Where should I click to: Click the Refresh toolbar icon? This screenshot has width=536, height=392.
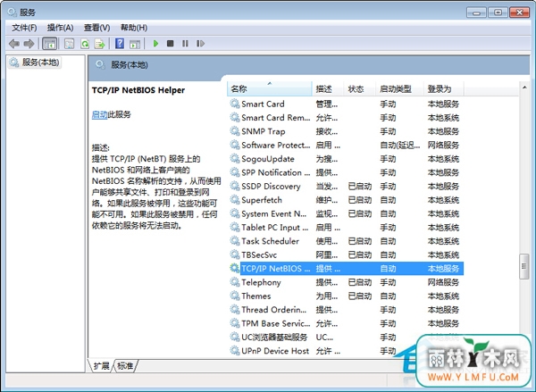tap(85, 44)
